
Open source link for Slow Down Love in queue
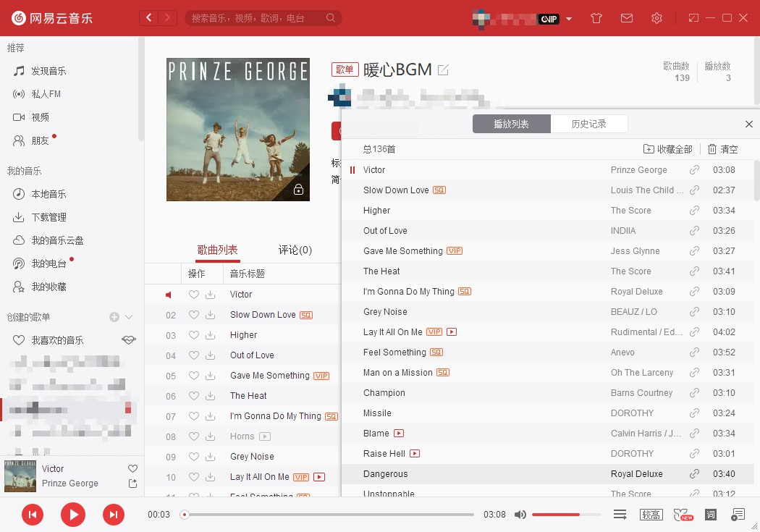pos(694,190)
